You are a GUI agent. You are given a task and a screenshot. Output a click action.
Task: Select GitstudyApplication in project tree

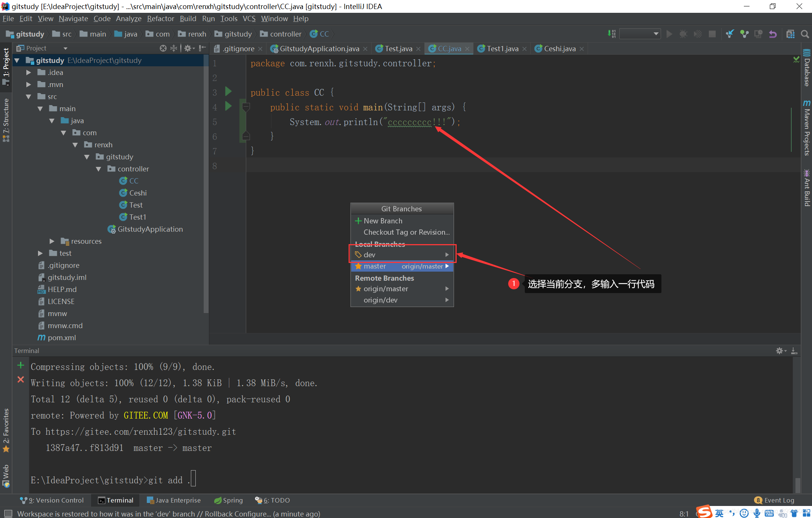145,229
